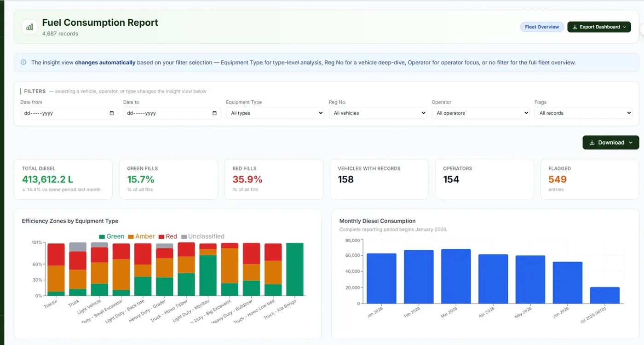Viewport: 644px width, 345px height.
Task: Click the bar chart logo icon beside the title
Action: click(30, 27)
